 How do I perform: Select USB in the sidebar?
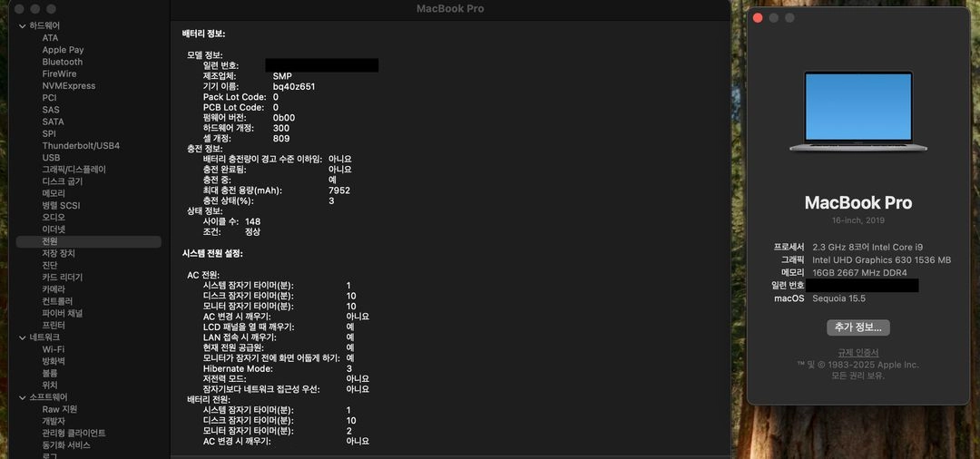coord(51,157)
